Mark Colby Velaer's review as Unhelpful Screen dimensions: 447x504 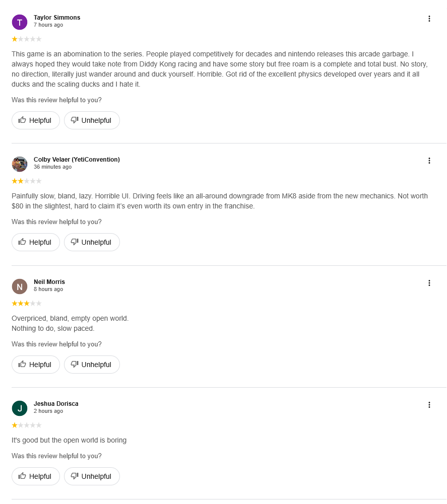tap(92, 242)
